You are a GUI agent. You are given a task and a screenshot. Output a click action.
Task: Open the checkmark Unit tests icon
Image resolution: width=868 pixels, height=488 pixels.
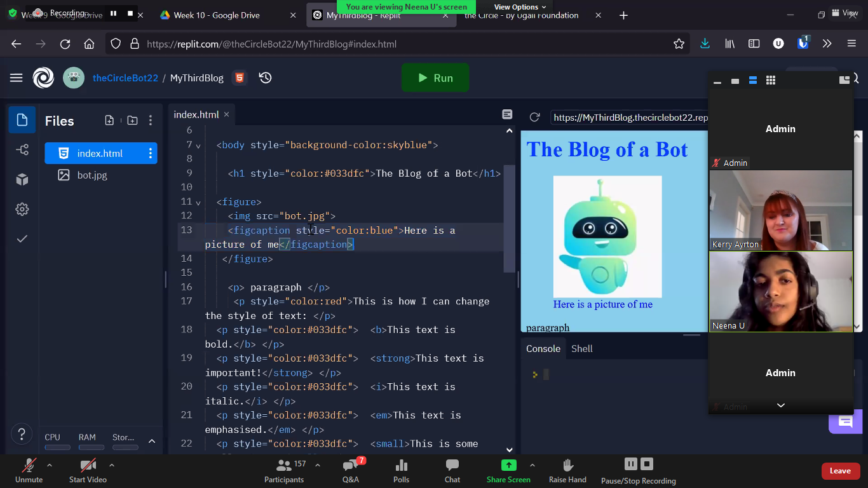[22, 239]
